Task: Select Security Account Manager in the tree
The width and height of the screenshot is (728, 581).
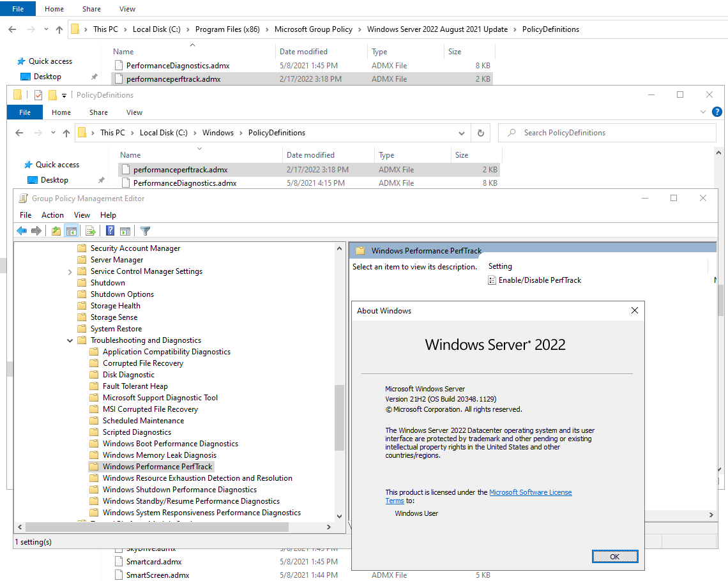Action: (x=135, y=248)
